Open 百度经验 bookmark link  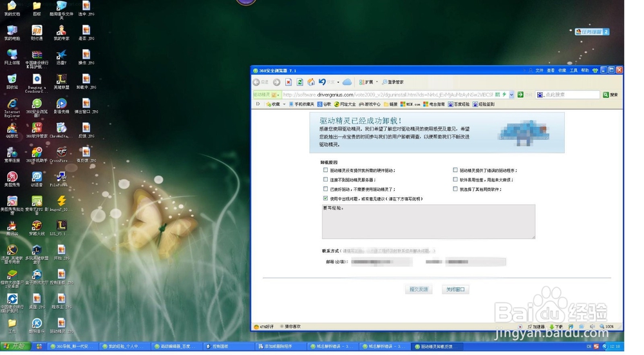click(x=459, y=104)
